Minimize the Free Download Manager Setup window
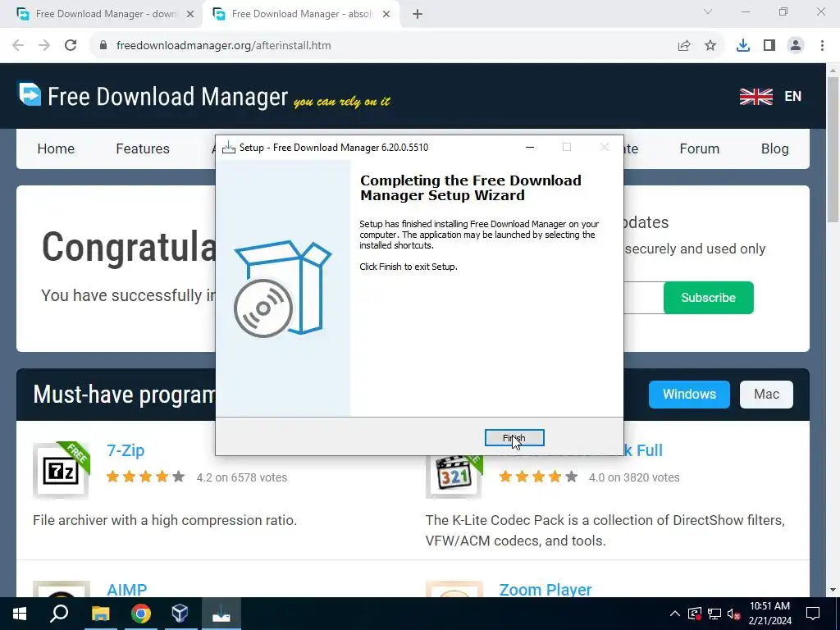 pos(530,148)
